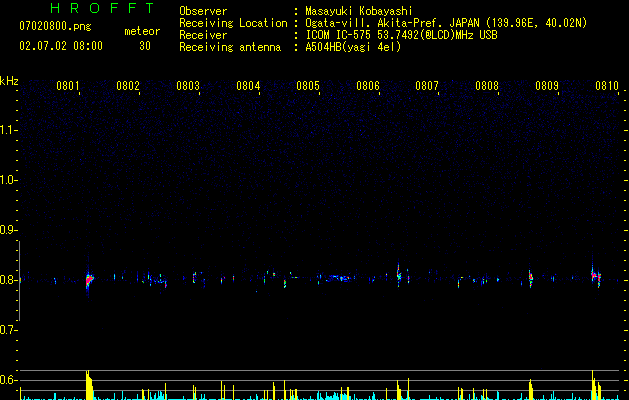Select the Ogata-vill. Akita-Pref. JAPAN location text

[x=446, y=23]
